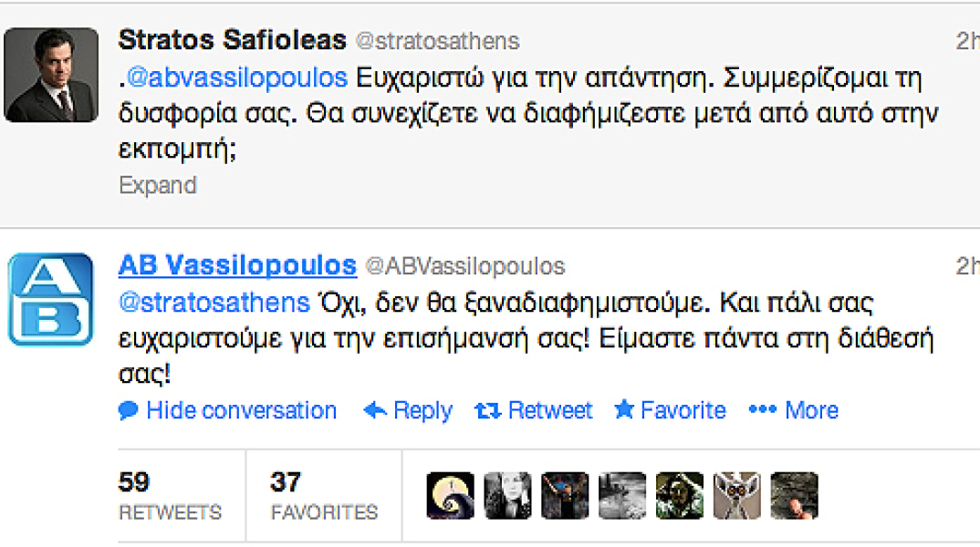Viewport: 980px width, 547px height.
Task: Click the @ABVassilopoulos handle text
Action: click(x=465, y=266)
